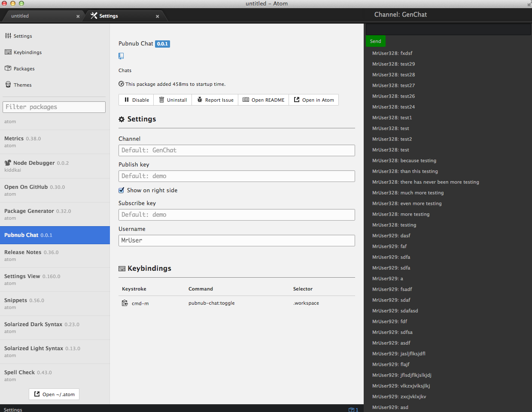Disable the Pubnub Chat package
Screen dimensions: 532x412
point(137,100)
